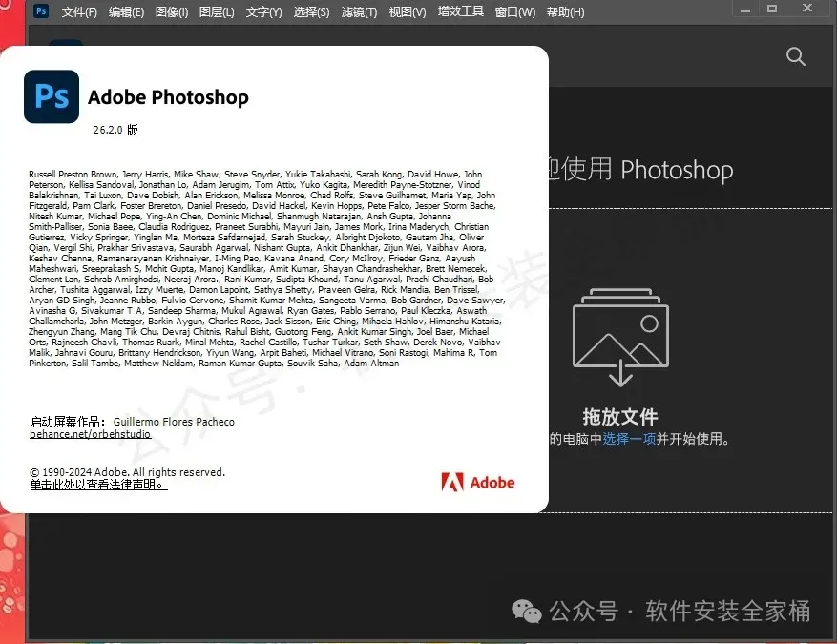Viewport: 837px width, 644px height.
Task: Click the Adobe Photoshop title in About dialog
Action: pyautogui.click(x=168, y=97)
